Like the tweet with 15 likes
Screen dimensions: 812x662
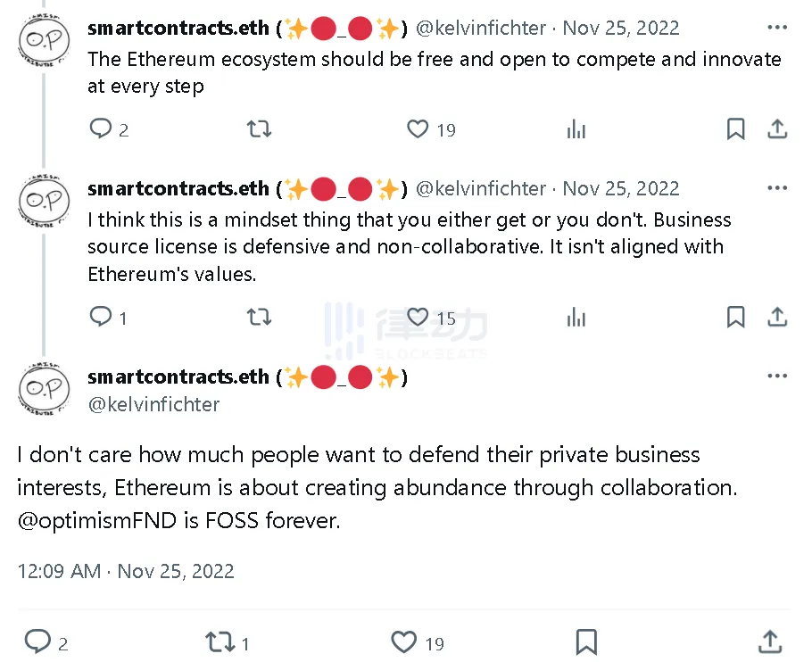coord(418,317)
